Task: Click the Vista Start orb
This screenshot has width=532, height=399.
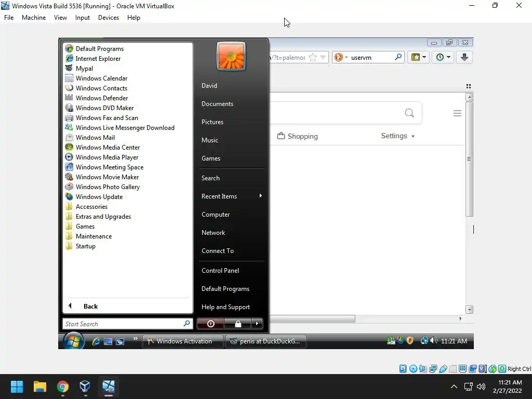Action: click(x=73, y=340)
